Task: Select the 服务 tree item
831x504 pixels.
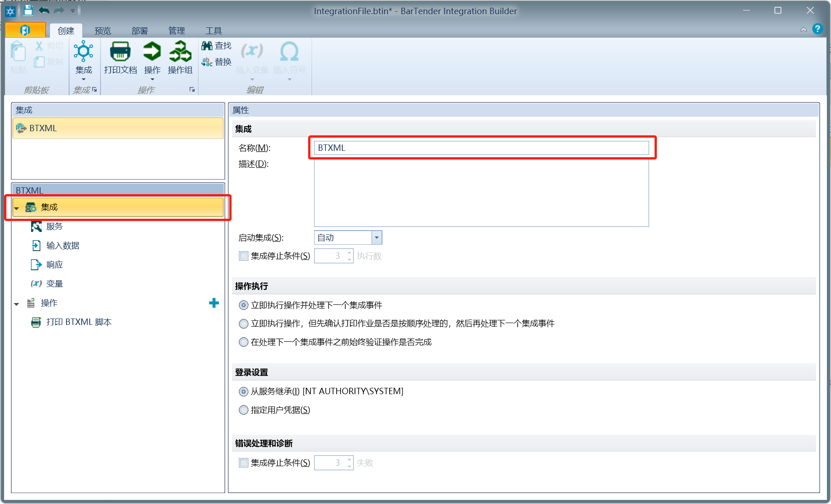Action: point(54,226)
